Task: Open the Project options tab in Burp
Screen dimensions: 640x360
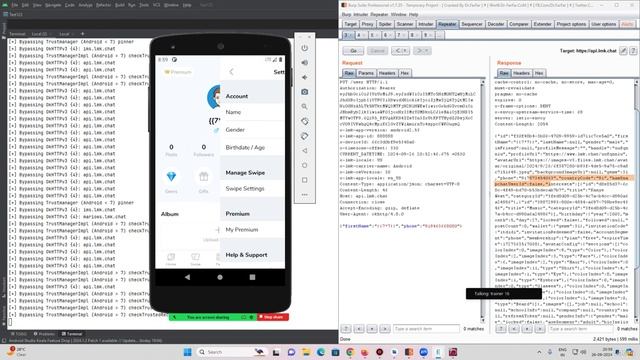Action: 571,24
